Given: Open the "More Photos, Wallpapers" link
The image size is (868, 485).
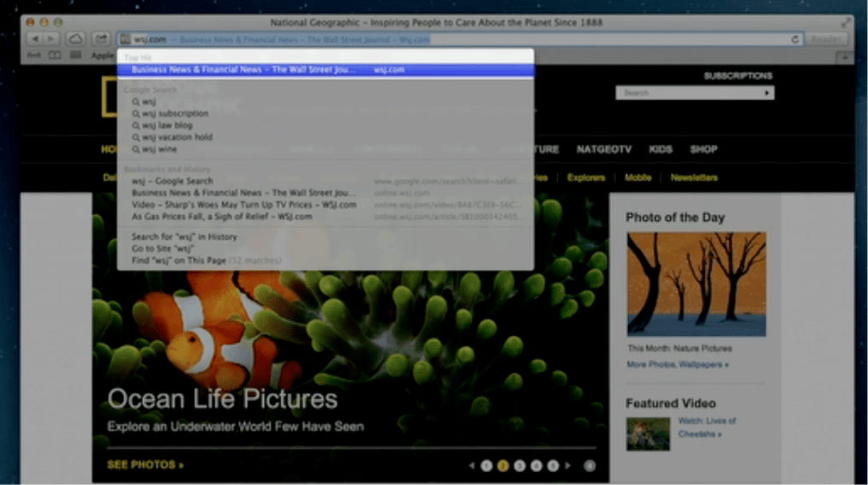Looking at the screenshot, I should [678, 364].
